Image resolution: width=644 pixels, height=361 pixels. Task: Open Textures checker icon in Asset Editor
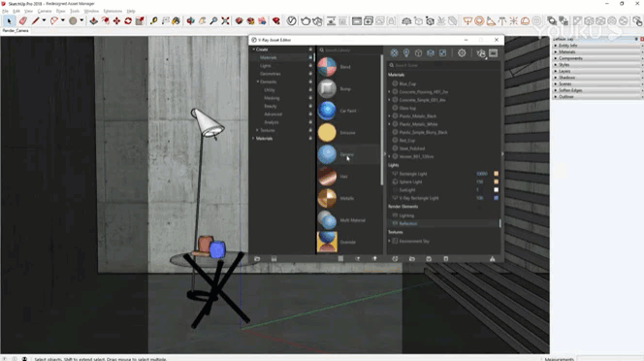coord(442,53)
